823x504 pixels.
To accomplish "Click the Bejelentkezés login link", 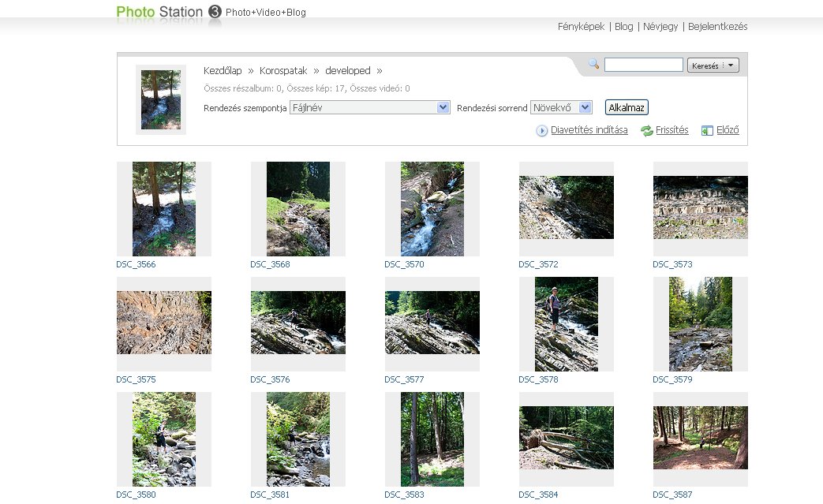I will tap(717, 26).
